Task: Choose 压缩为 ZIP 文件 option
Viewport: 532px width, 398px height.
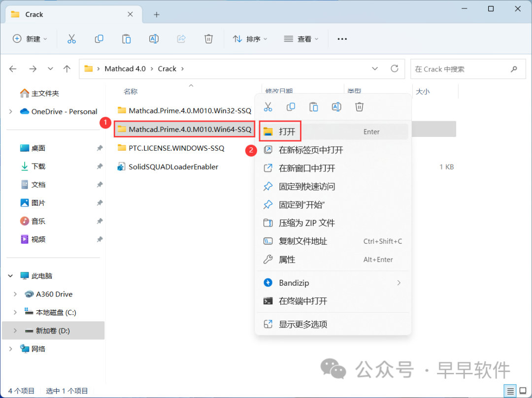Action: coord(333,223)
